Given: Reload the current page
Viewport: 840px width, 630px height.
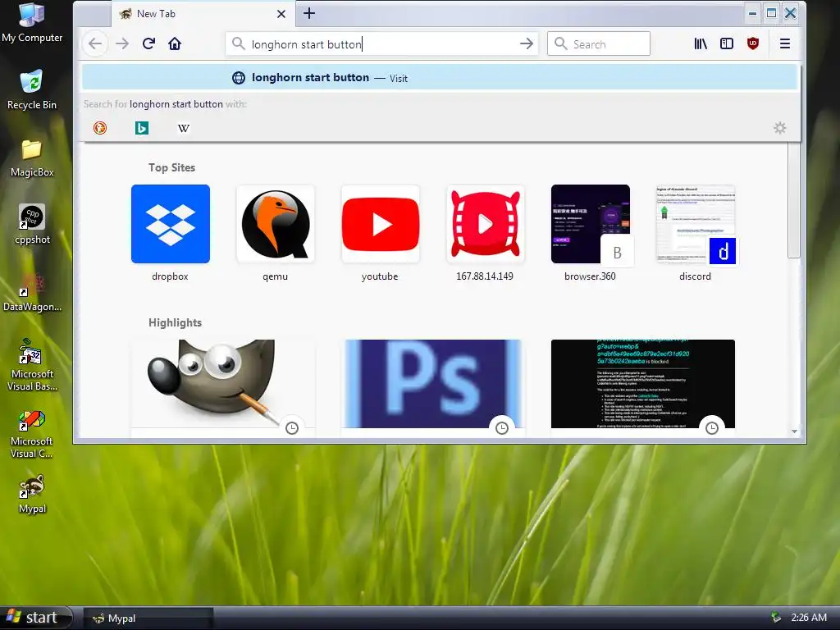Looking at the screenshot, I should coord(149,44).
